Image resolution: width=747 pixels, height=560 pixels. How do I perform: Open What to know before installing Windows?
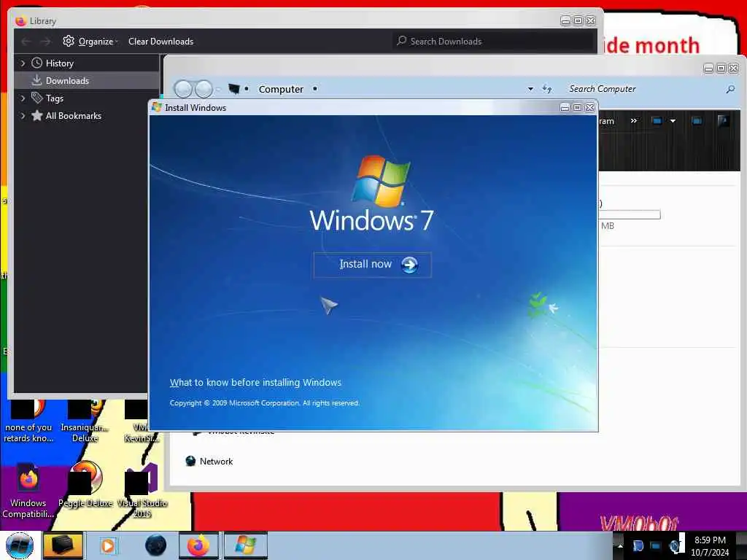click(x=255, y=382)
